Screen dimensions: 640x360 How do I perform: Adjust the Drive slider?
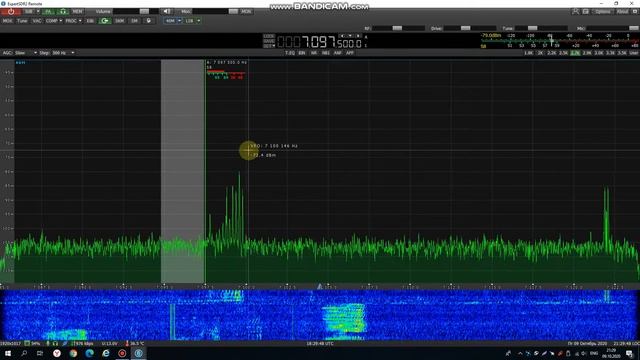click(x=469, y=28)
